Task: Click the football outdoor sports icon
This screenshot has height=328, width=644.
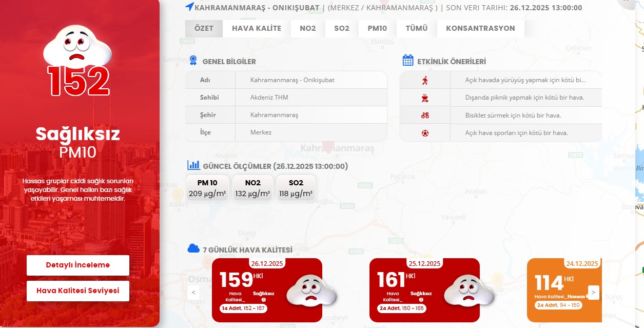Action: 425,132
